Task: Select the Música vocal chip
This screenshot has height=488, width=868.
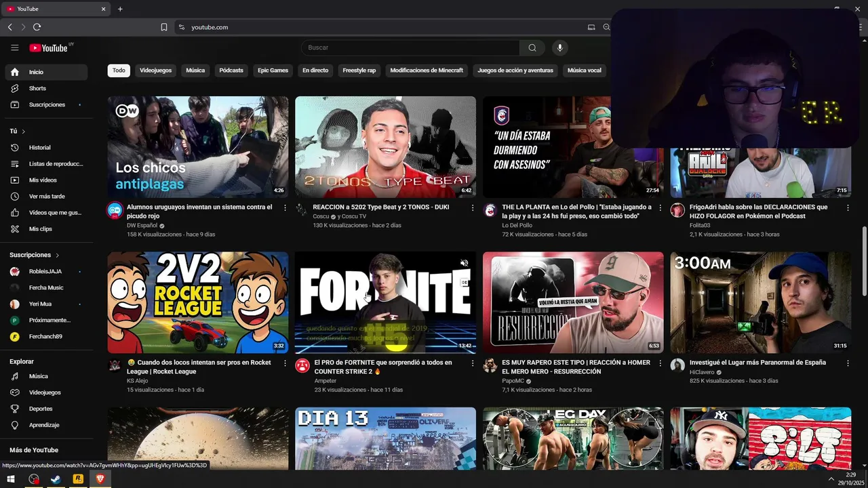Action: [x=585, y=70]
